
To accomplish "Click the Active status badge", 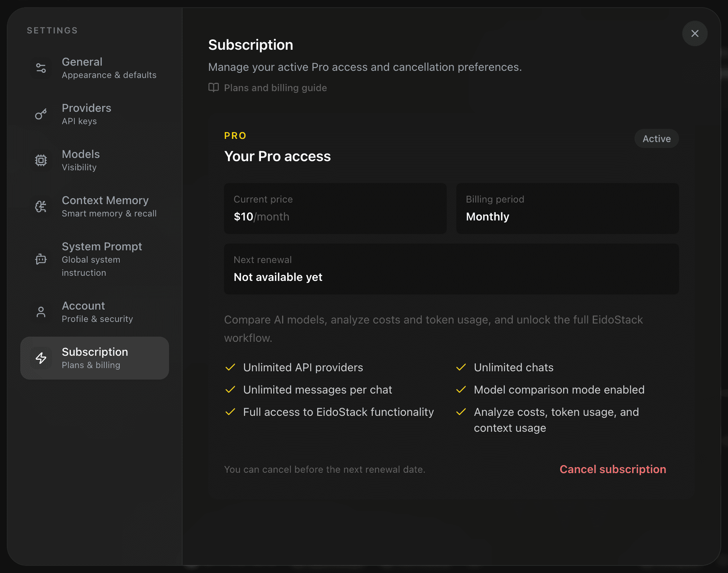I will pyautogui.click(x=656, y=138).
